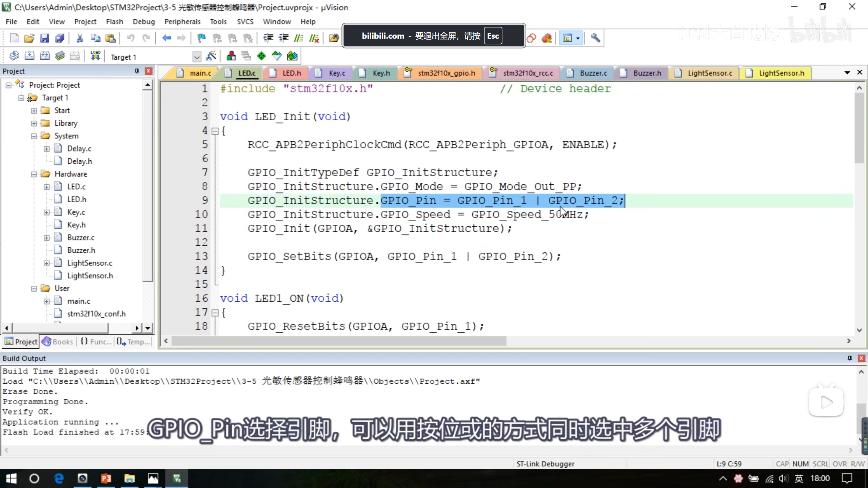Open the Peripherals menu

pos(182,22)
